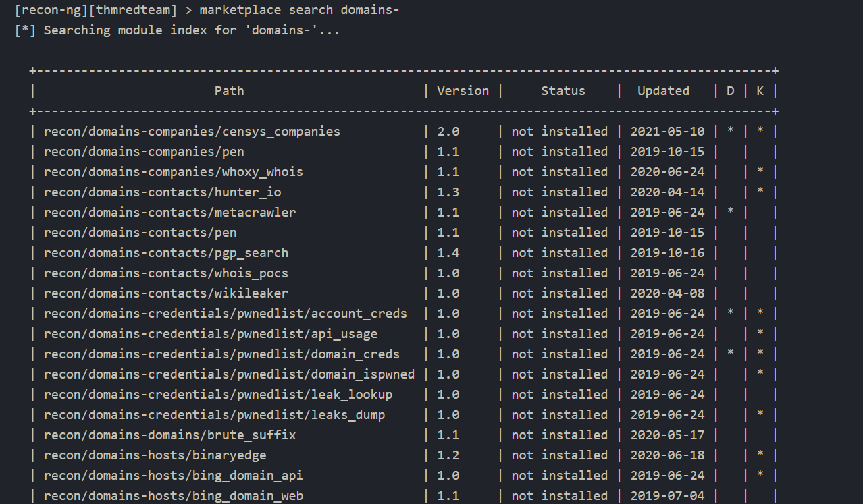Click the Path column header
This screenshot has width=863, height=504.
pos(229,91)
